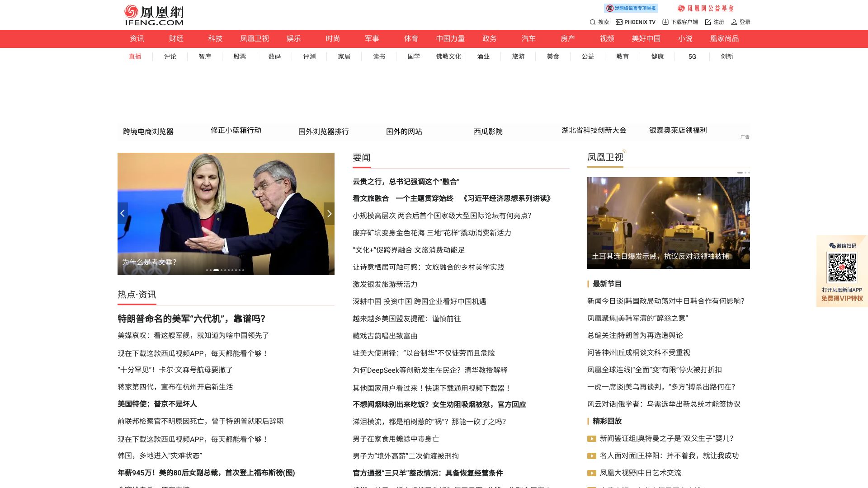Open headline about Trump's sixth-gen fighter
868x488 pixels.
pos(191,319)
